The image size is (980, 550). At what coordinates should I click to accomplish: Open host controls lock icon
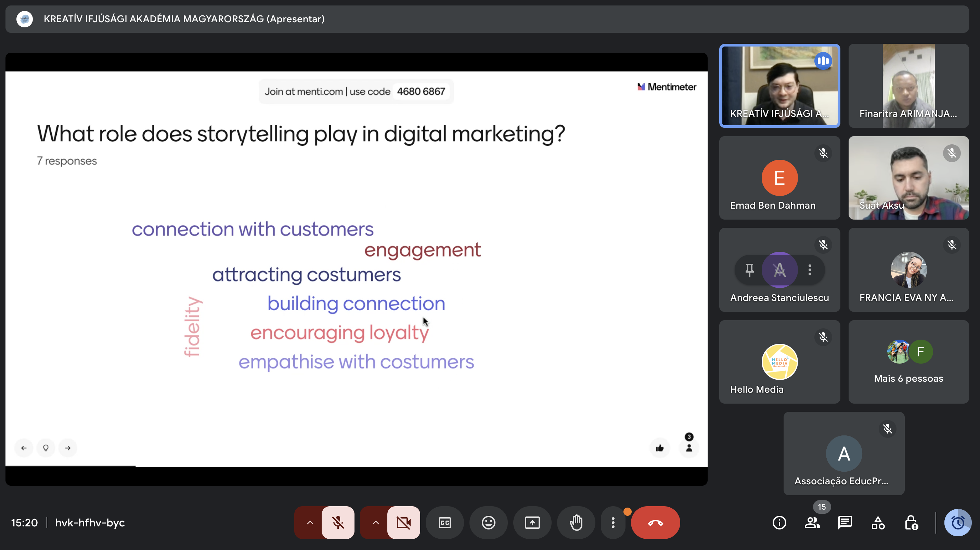pyautogui.click(x=911, y=523)
